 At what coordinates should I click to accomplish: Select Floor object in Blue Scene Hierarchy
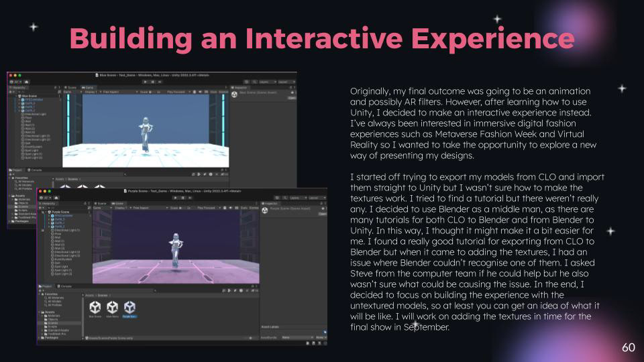coord(26,118)
